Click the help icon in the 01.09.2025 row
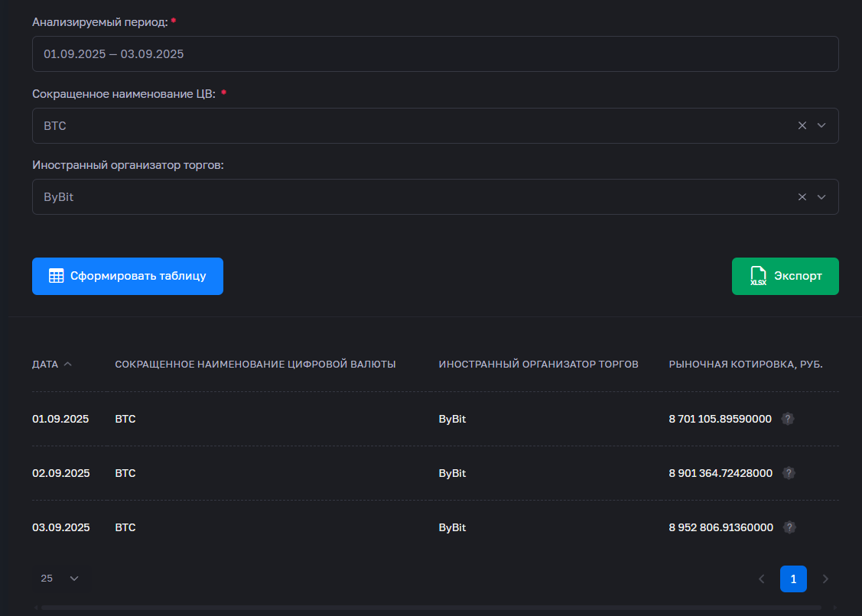Image resolution: width=862 pixels, height=616 pixels. click(788, 419)
